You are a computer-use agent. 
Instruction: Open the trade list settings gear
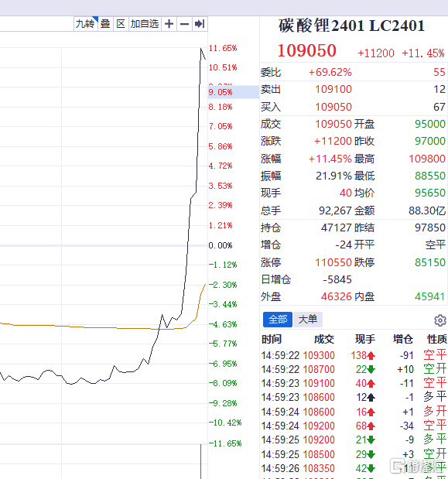click(440, 320)
